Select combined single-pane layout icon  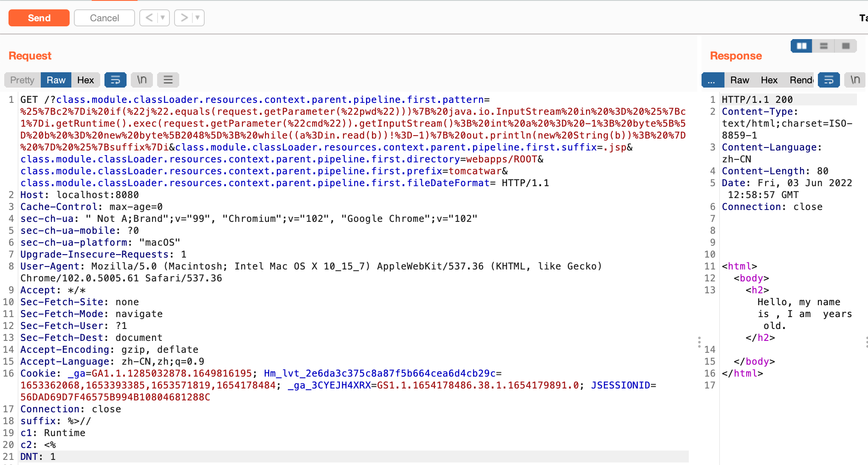coord(846,46)
